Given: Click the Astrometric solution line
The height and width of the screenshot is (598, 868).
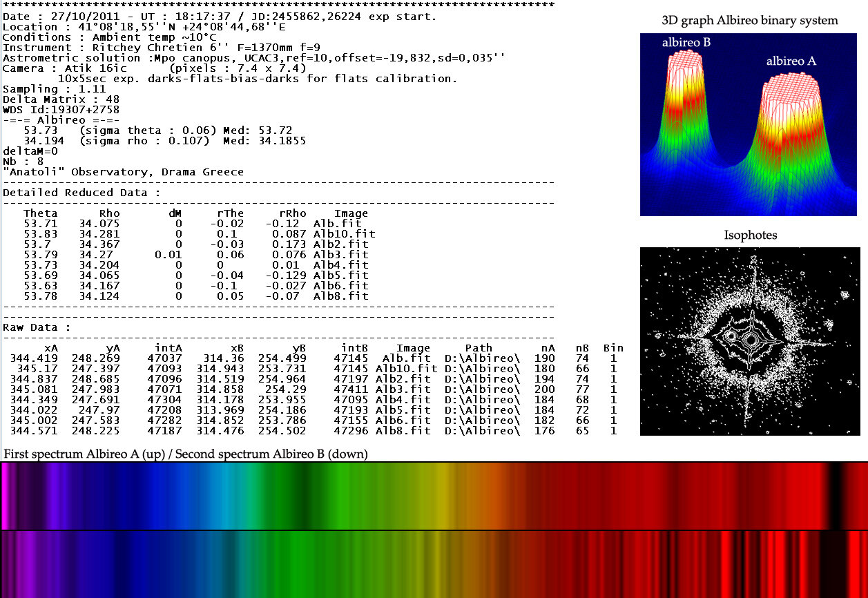Looking at the screenshot, I should click(x=253, y=58).
